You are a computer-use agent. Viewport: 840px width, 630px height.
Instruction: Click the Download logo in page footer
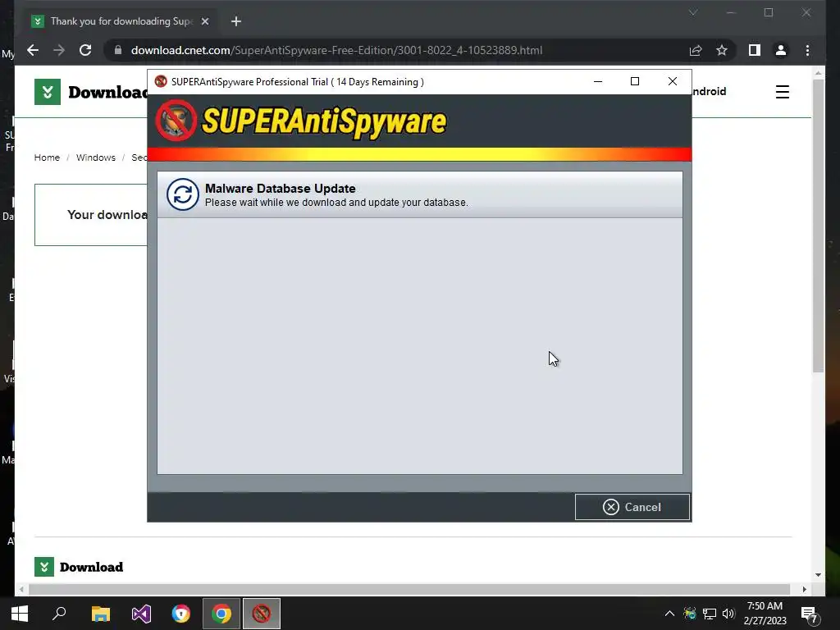[79, 567]
